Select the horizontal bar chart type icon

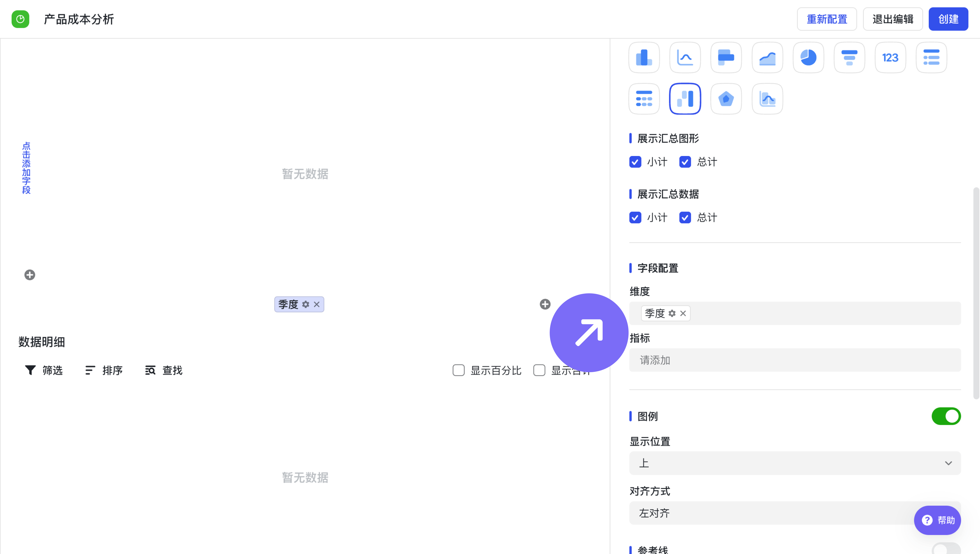point(726,57)
